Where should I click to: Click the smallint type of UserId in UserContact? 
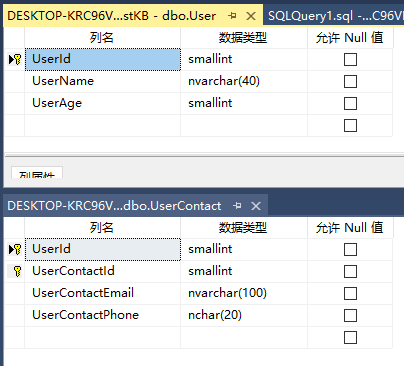(244, 249)
